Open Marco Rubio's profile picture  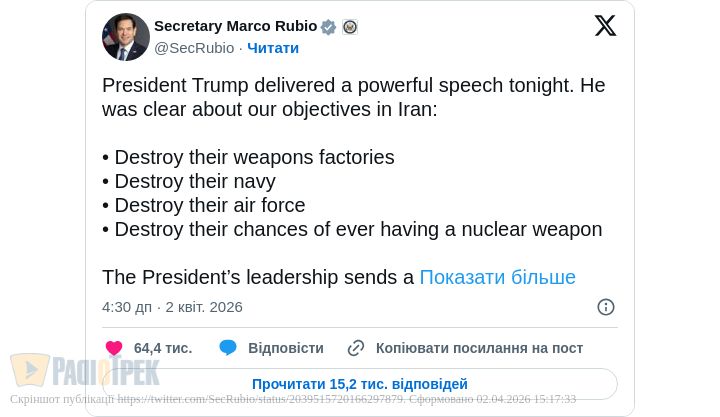126,37
